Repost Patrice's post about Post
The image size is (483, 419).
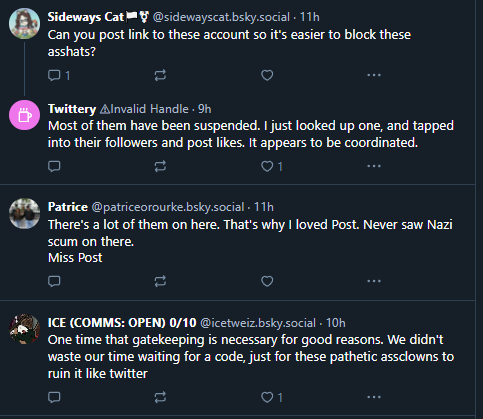[160, 281]
